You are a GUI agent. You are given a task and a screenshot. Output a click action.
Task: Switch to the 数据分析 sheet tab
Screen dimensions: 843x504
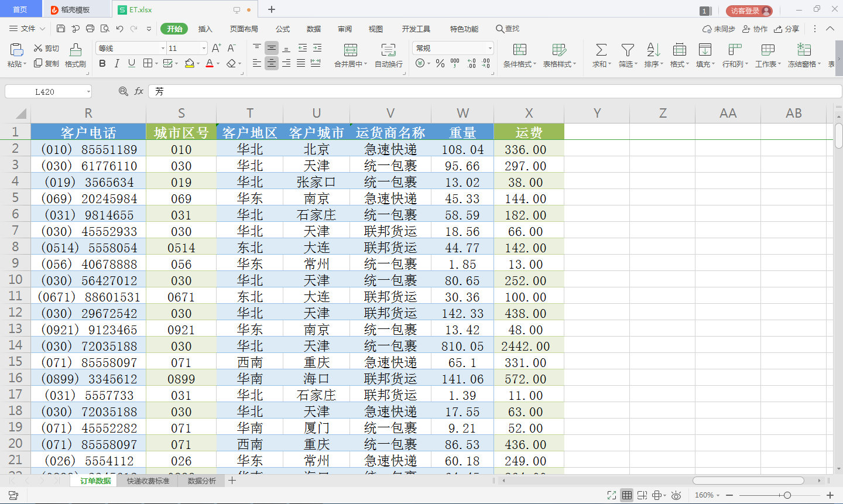(x=202, y=481)
